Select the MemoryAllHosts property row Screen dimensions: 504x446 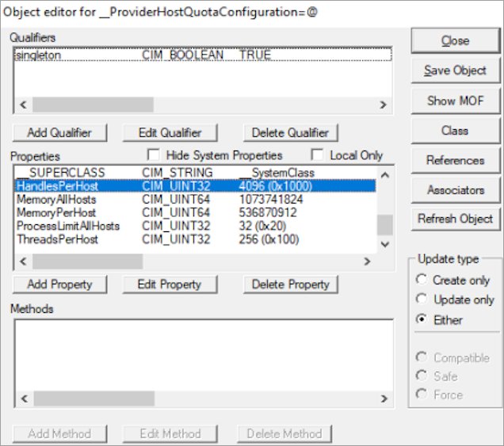[x=196, y=200]
